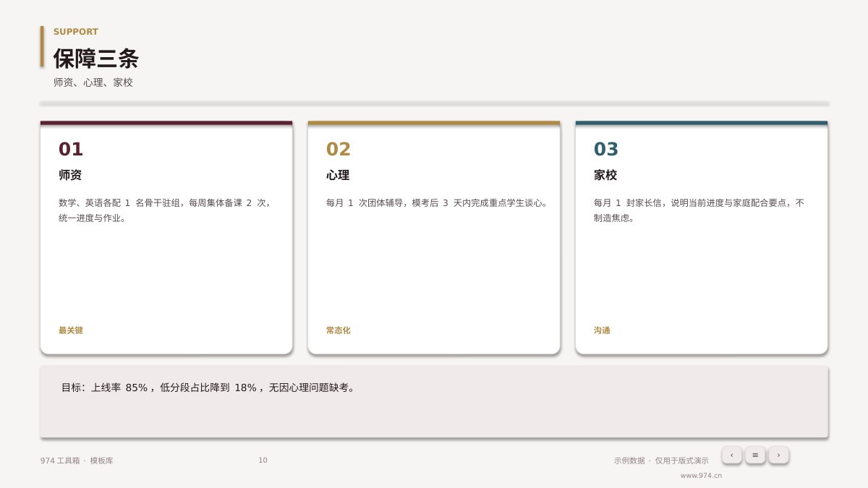Click card number 02

pyautogui.click(x=339, y=149)
